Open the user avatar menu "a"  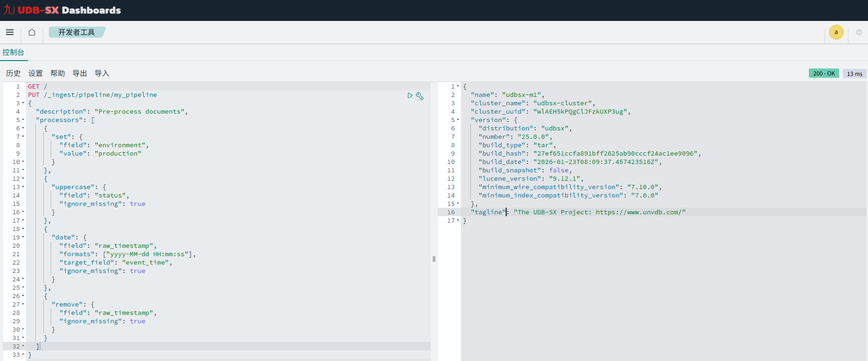(x=836, y=32)
